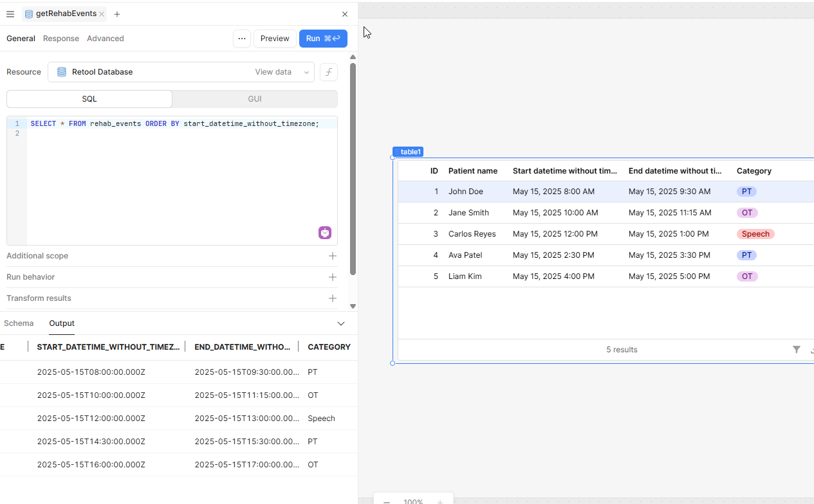This screenshot has width=814, height=504.
Task: Click May 15, 2025 11:15 AM cell
Action: pos(670,213)
